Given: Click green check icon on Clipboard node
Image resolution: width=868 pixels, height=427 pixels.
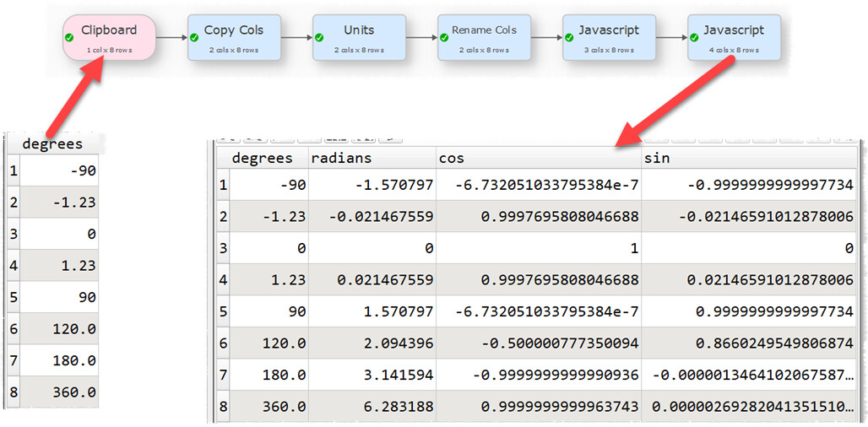Looking at the screenshot, I should click(69, 38).
